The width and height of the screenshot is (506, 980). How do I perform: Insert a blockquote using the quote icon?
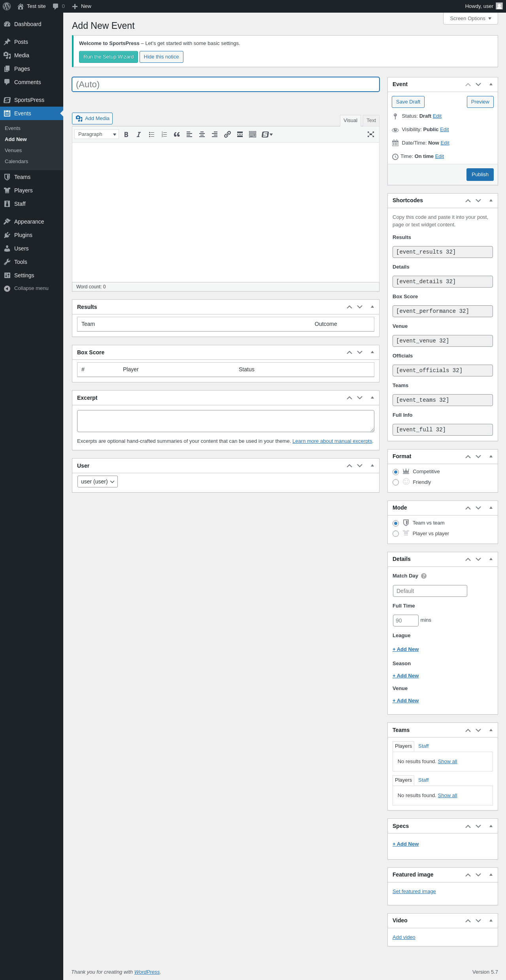177,135
